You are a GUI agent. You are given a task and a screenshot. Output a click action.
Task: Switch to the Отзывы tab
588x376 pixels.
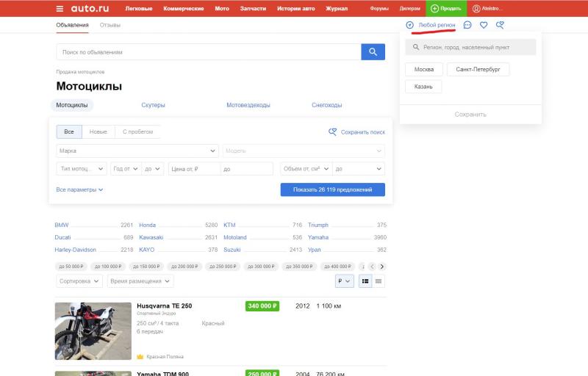[110, 25]
